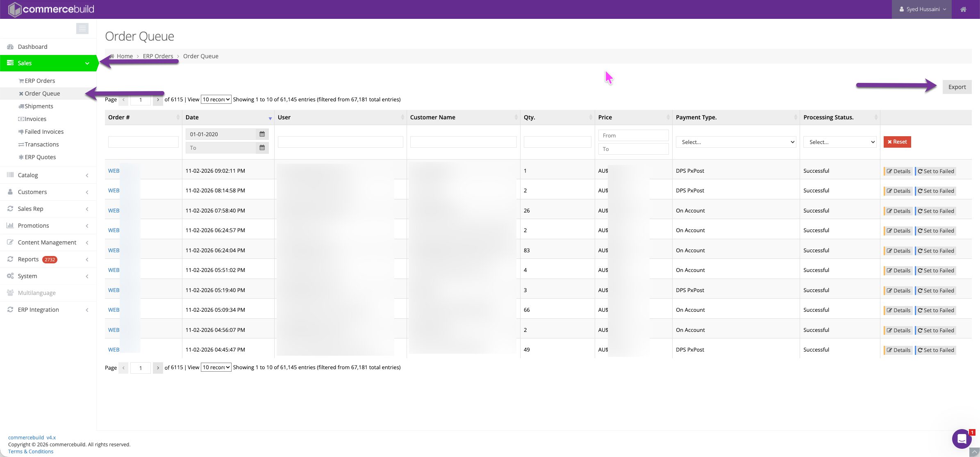Click the scroll-to-top arrow icon
Screen dimensions: 980x457
974,452
